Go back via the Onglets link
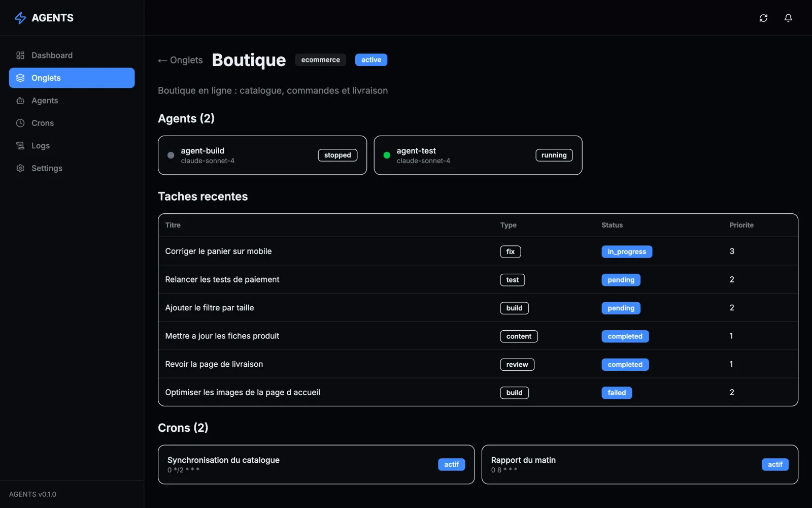 [180, 60]
